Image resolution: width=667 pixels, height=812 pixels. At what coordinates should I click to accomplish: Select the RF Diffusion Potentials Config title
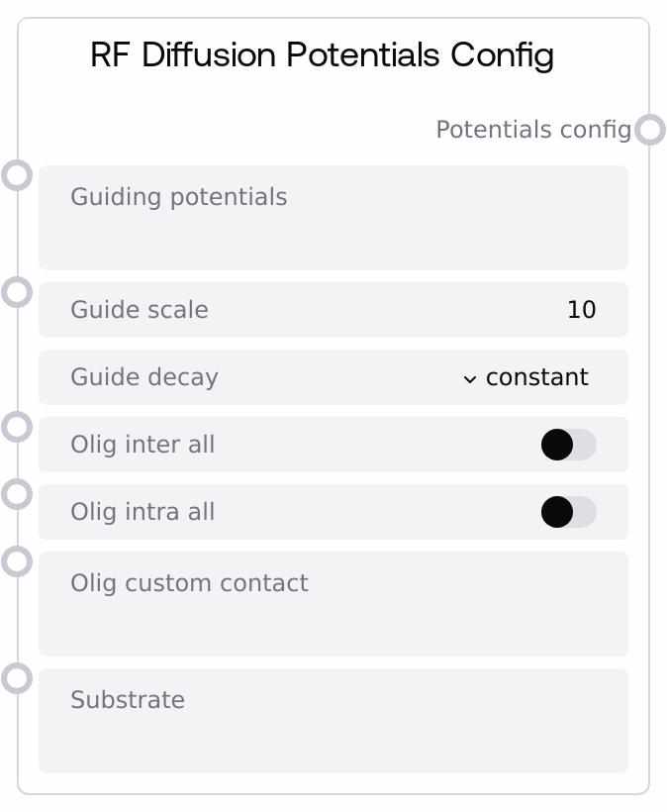pos(322,54)
